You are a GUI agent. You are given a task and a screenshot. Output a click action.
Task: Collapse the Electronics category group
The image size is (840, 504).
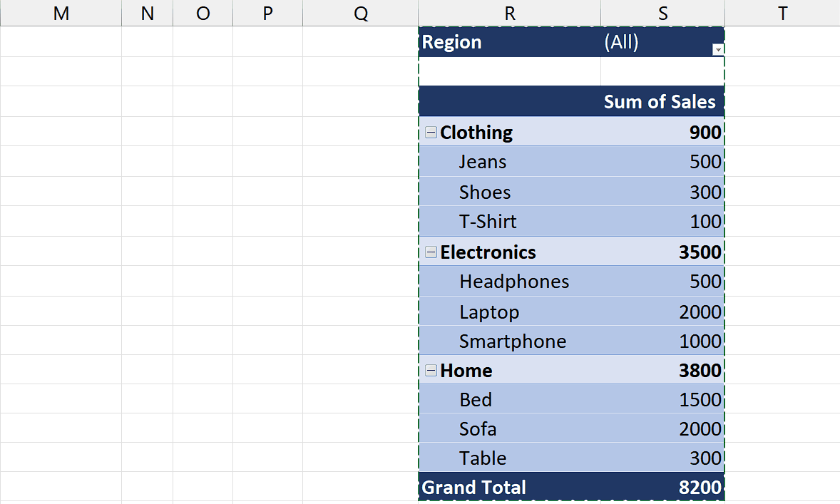tap(431, 252)
